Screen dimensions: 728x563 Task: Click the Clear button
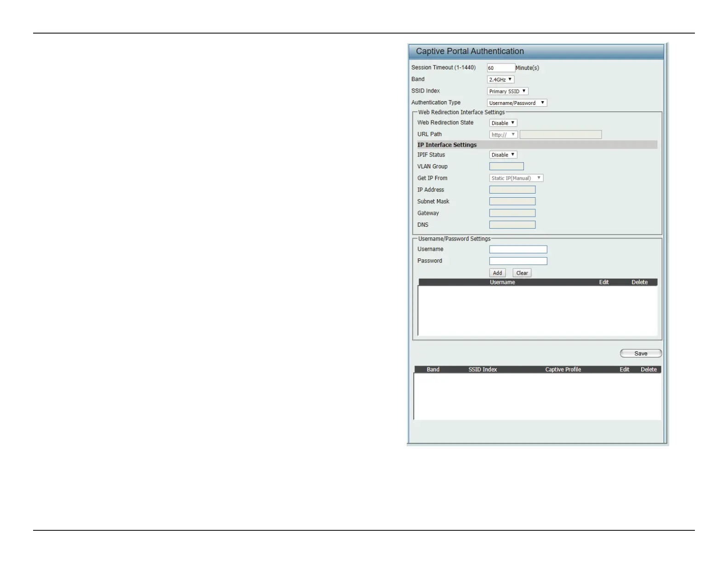tap(522, 273)
